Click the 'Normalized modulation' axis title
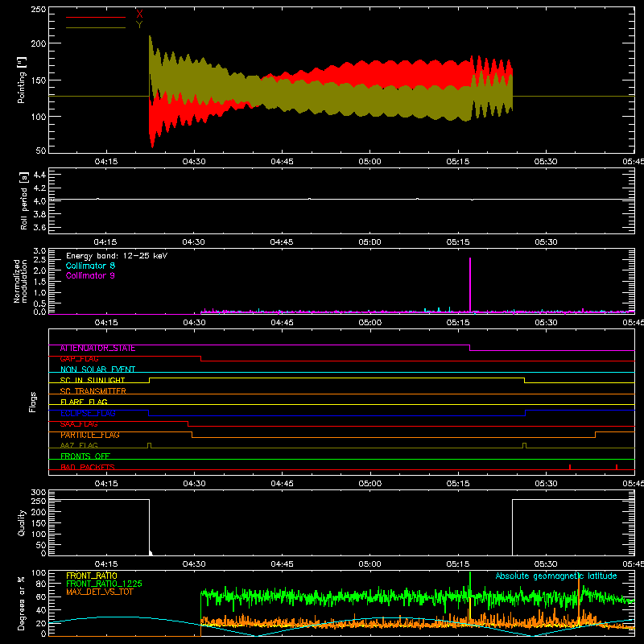The image size is (644, 644). pyautogui.click(x=20, y=281)
